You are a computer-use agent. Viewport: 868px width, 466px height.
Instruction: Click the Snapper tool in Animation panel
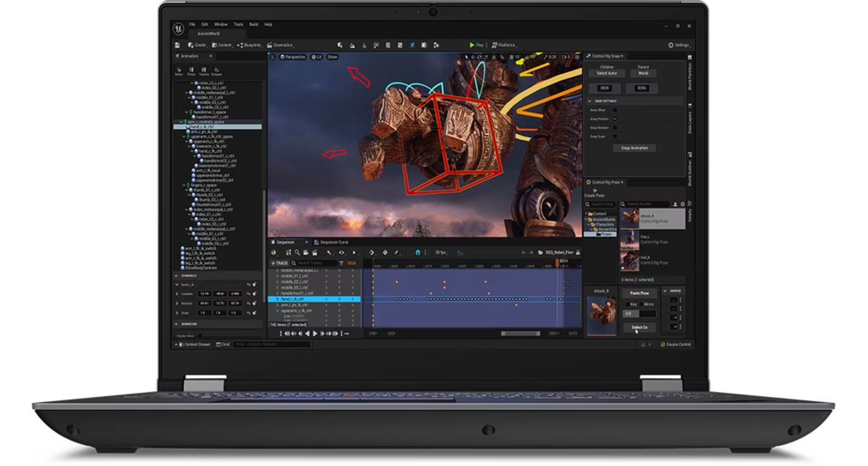coord(217,72)
